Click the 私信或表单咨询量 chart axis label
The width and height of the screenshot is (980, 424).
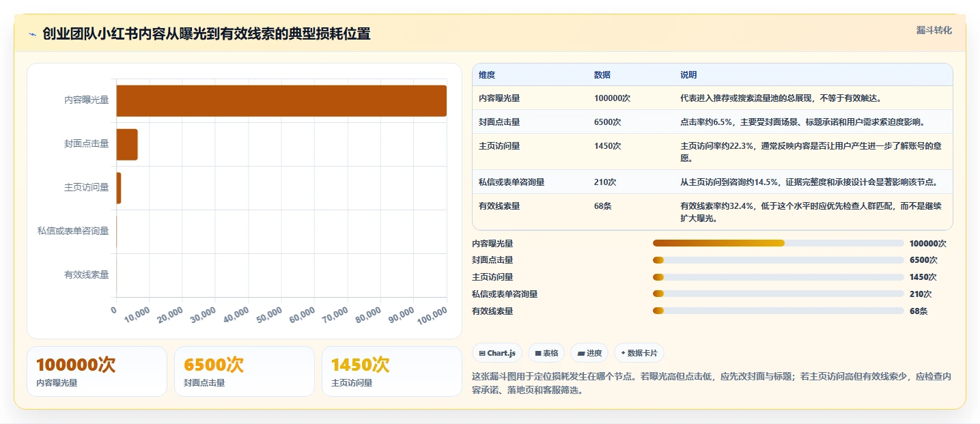(73, 231)
